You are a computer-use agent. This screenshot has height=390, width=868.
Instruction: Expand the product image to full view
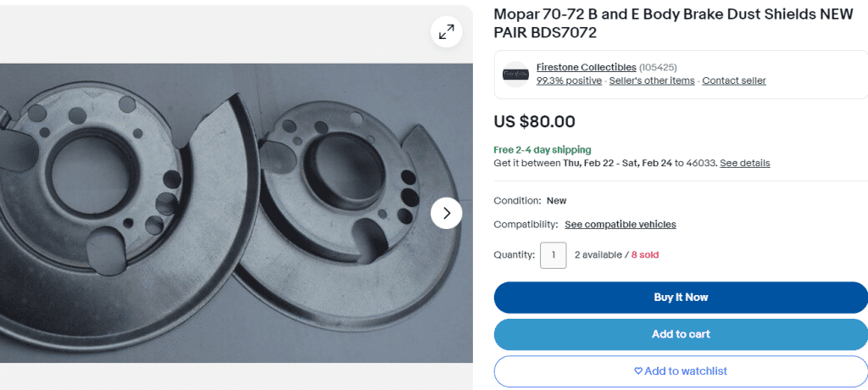[446, 32]
